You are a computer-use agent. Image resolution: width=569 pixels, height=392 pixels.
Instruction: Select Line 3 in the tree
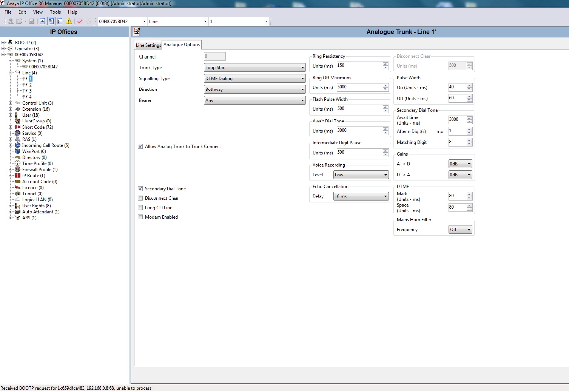[30, 91]
